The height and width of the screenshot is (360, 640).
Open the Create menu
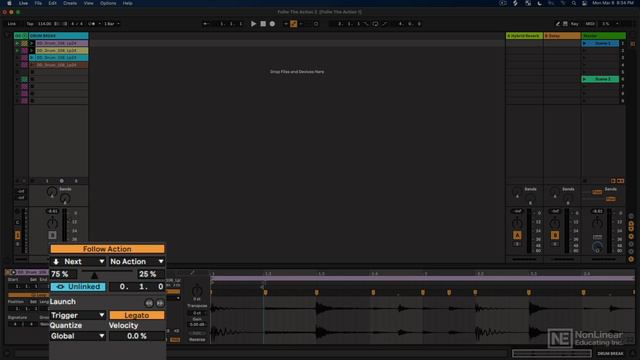(x=70, y=3)
